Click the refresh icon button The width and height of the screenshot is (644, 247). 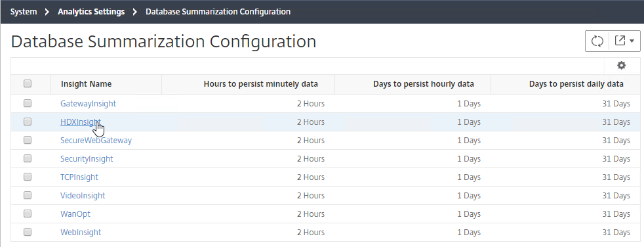597,41
